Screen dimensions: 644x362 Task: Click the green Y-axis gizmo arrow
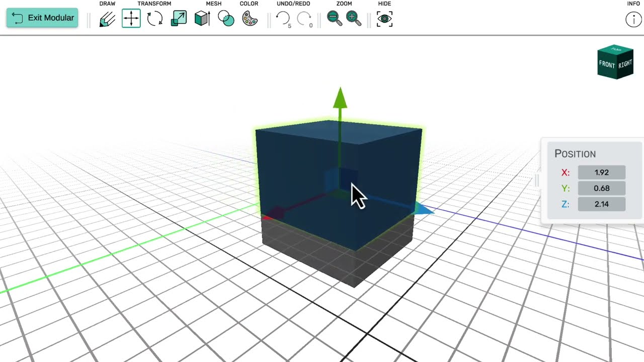pos(340,98)
